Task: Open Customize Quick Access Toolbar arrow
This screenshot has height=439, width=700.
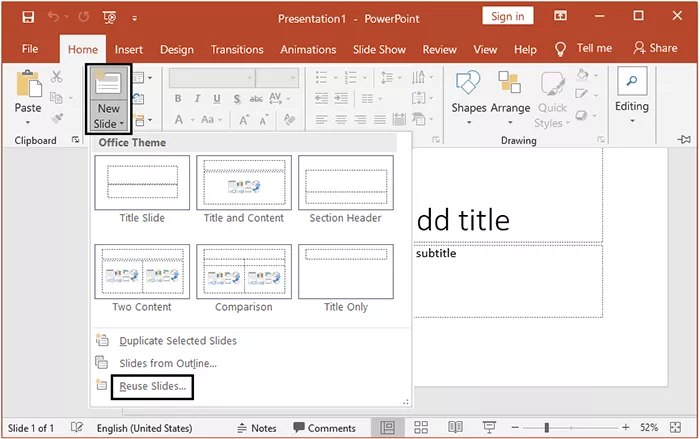Action: [x=134, y=18]
